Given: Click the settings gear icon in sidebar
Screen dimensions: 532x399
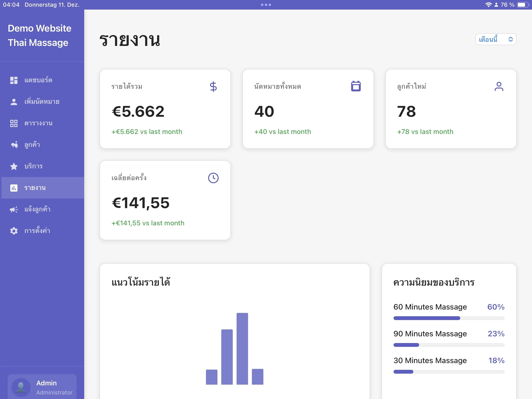Looking at the screenshot, I should click(14, 231).
